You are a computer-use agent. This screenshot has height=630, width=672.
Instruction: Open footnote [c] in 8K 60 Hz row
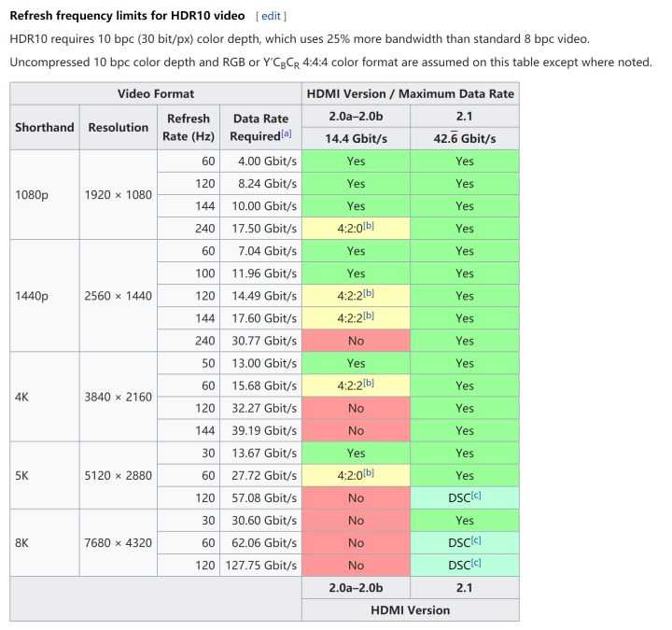(476, 540)
